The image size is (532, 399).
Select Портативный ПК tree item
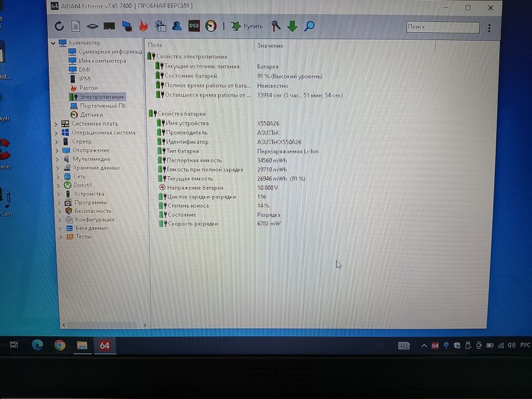(99, 106)
